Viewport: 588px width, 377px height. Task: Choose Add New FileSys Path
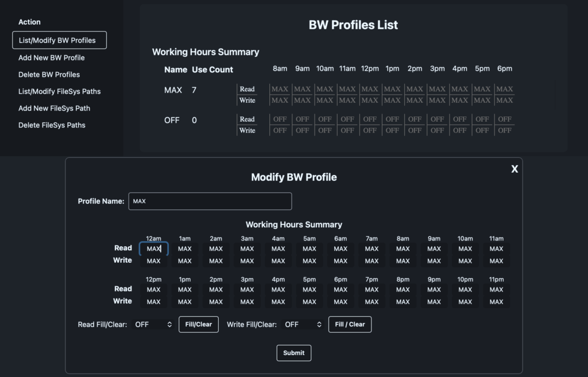pos(54,108)
